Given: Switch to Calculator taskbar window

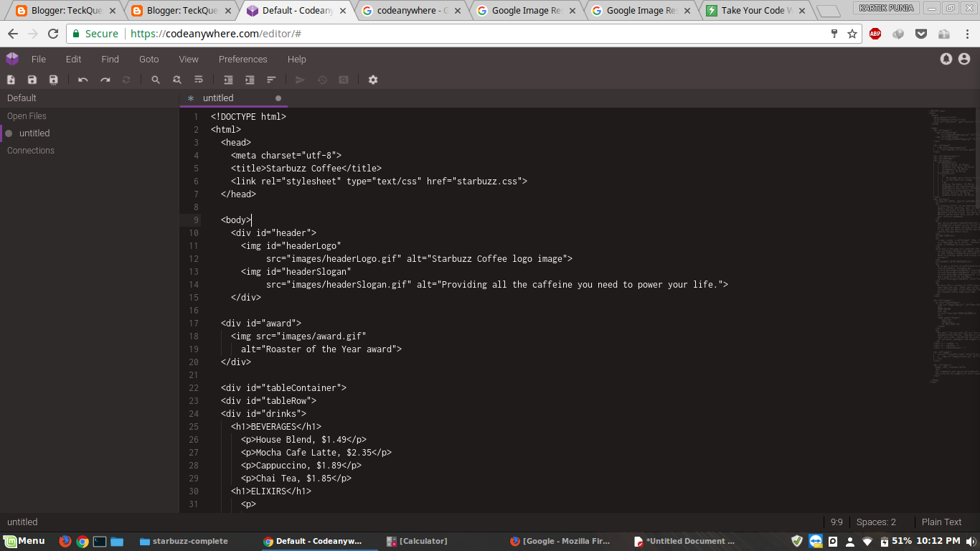Looking at the screenshot, I should pos(418,541).
